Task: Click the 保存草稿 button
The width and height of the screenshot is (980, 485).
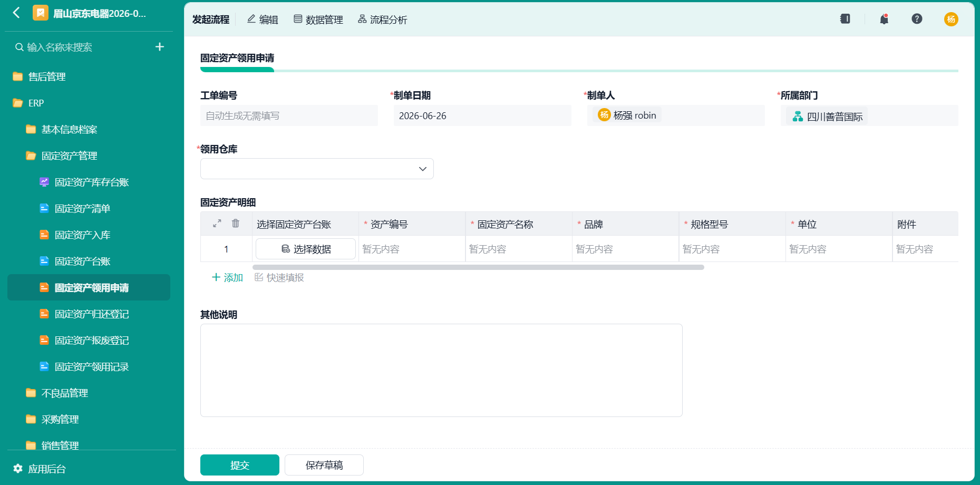Action: pyautogui.click(x=324, y=465)
